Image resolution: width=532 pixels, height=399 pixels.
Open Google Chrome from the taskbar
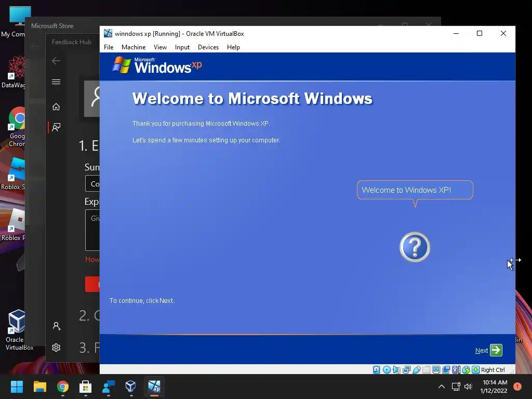[63, 387]
